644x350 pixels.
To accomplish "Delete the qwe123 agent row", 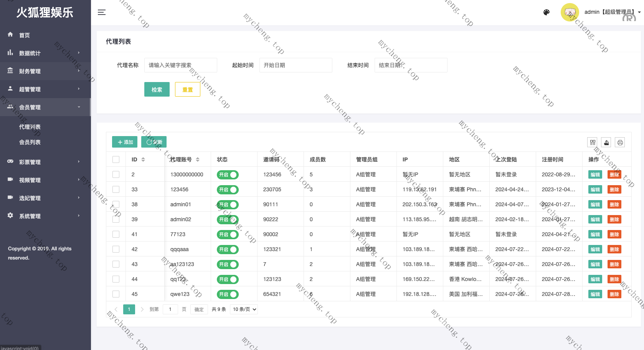I will coord(614,294).
